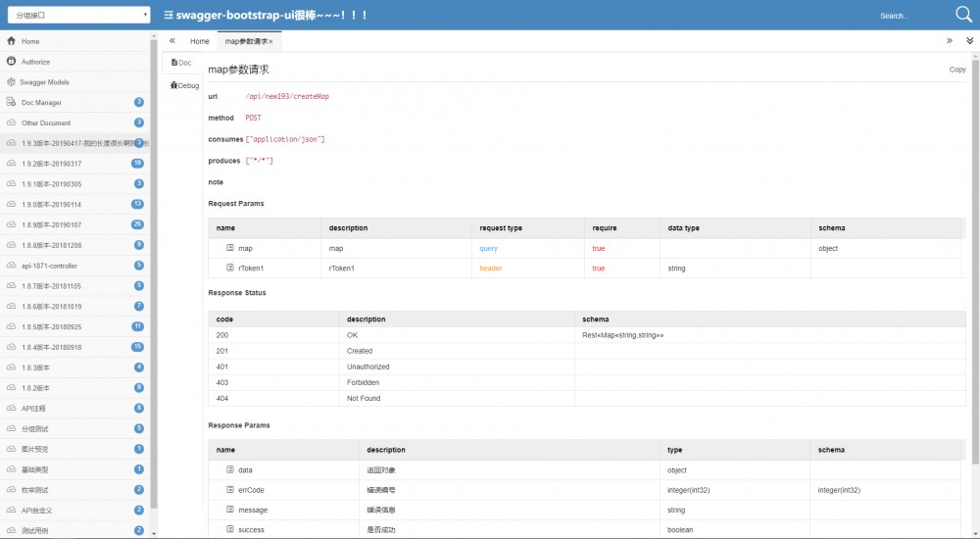Viewport: 980px width, 539px height.
Task: Toggle sidebar with the hamburger menu icon
Action: click(x=169, y=16)
